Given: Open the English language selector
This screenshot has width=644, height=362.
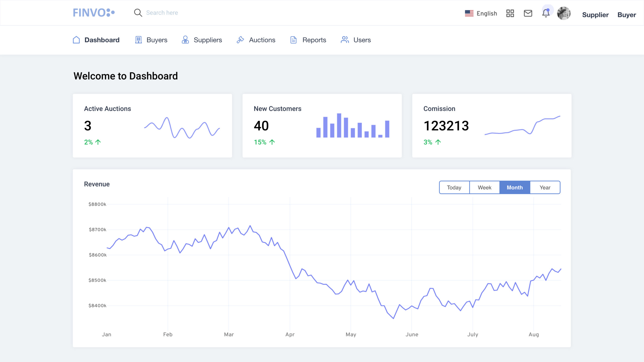Looking at the screenshot, I should (x=487, y=13).
